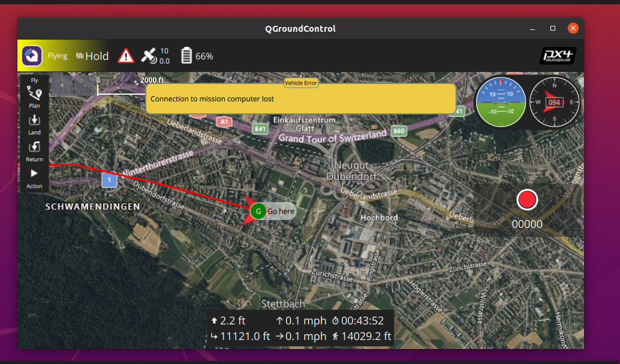This screenshot has width=620, height=364.
Task: Open the Action menu
Action: click(34, 179)
